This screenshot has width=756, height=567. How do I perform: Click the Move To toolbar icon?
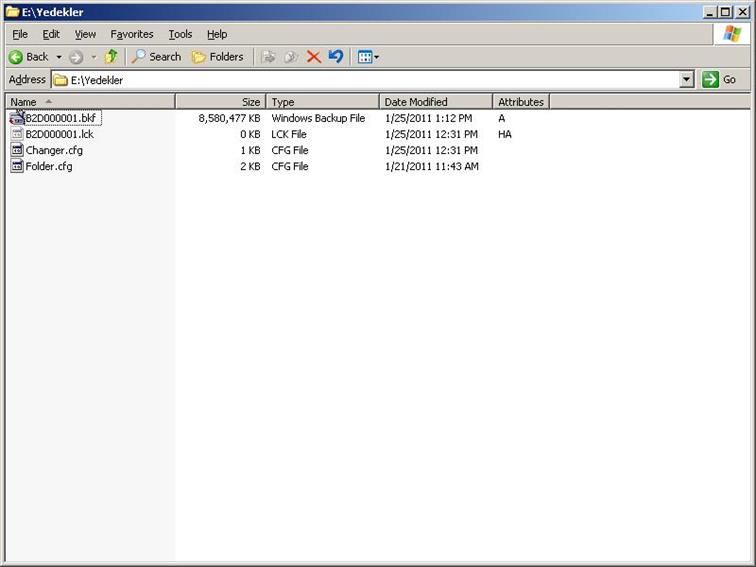[x=269, y=57]
